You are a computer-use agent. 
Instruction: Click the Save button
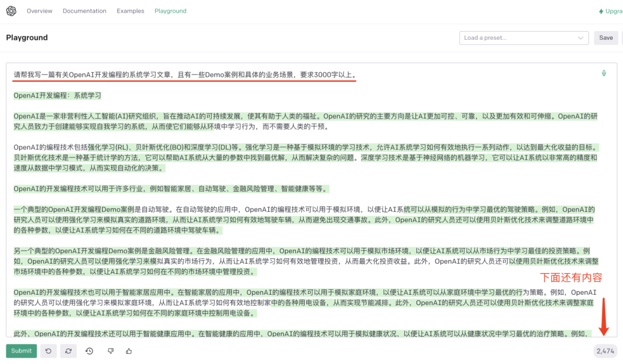pyautogui.click(x=606, y=37)
